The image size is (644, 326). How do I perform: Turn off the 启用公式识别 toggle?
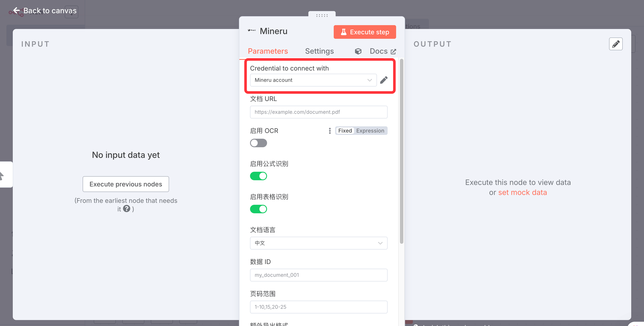coord(258,176)
